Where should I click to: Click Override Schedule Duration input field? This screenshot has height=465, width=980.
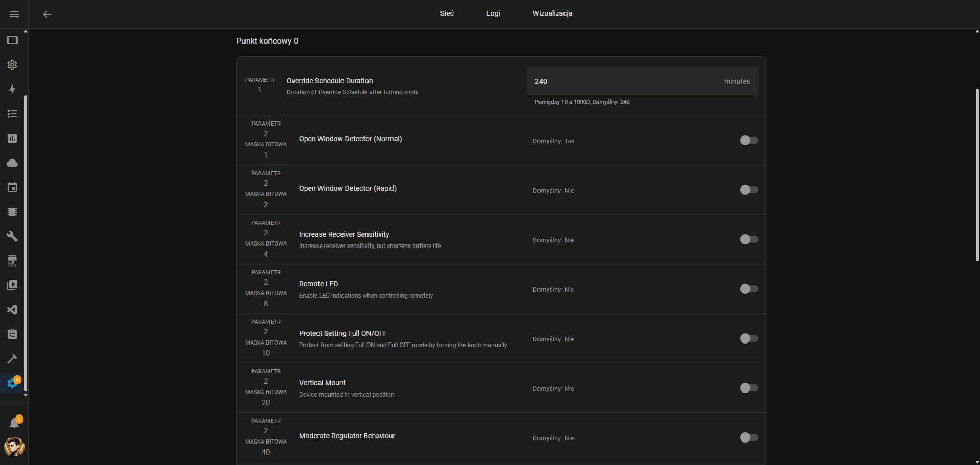pos(628,81)
